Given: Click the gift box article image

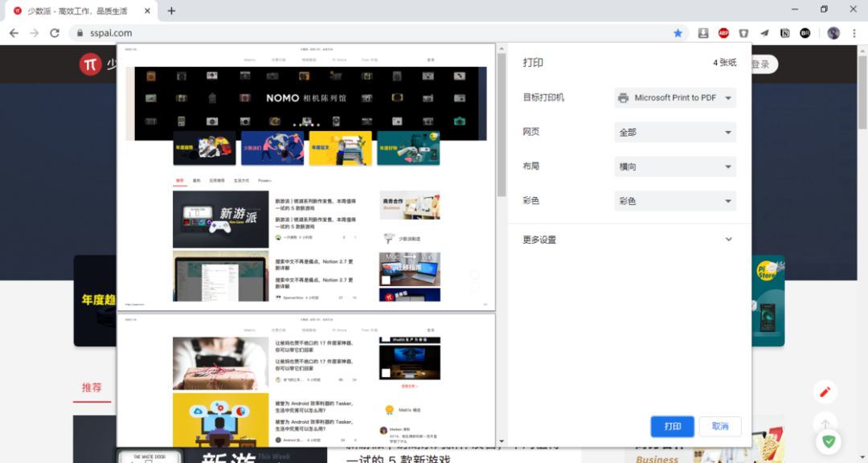Looking at the screenshot, I should point(220,363).
